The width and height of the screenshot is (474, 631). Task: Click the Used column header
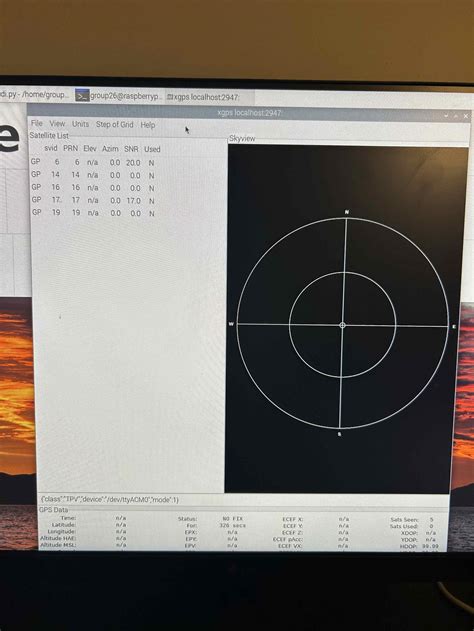click(x=152, y=149)
